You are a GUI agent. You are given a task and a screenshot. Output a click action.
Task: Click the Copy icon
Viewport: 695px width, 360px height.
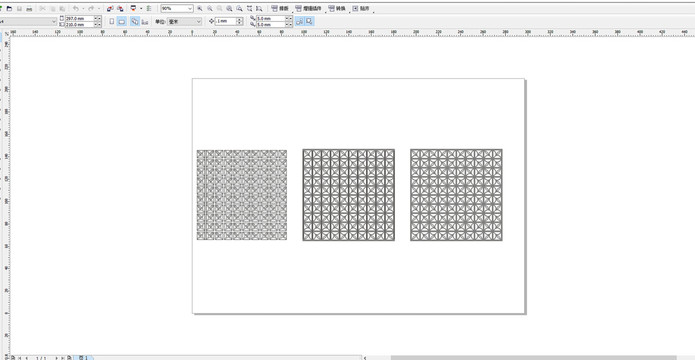pos(53,8)
